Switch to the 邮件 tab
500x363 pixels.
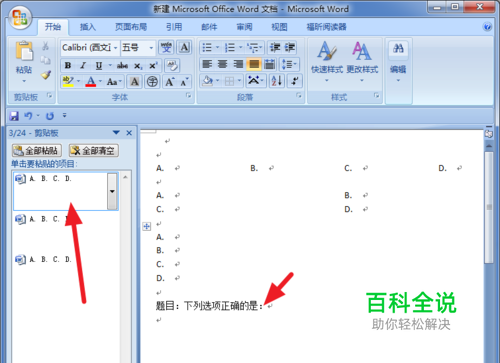point(209,27)
